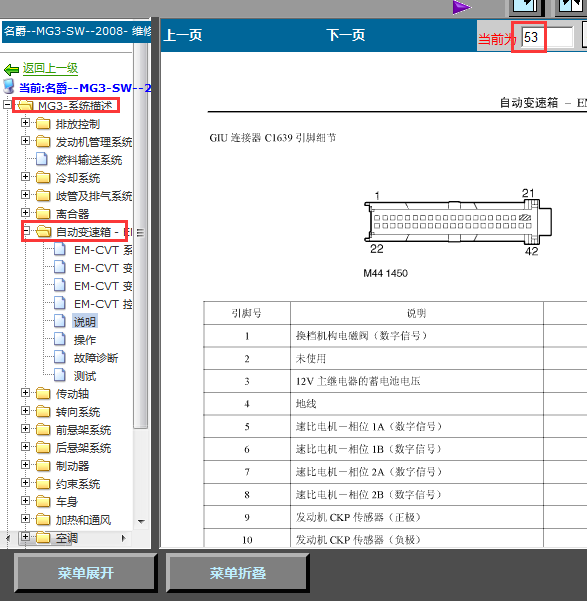The image size is (587, 607).
Task: Click the 发动机管理系统 folder icon
Action: pyautogui.click(x=43, y=142)
